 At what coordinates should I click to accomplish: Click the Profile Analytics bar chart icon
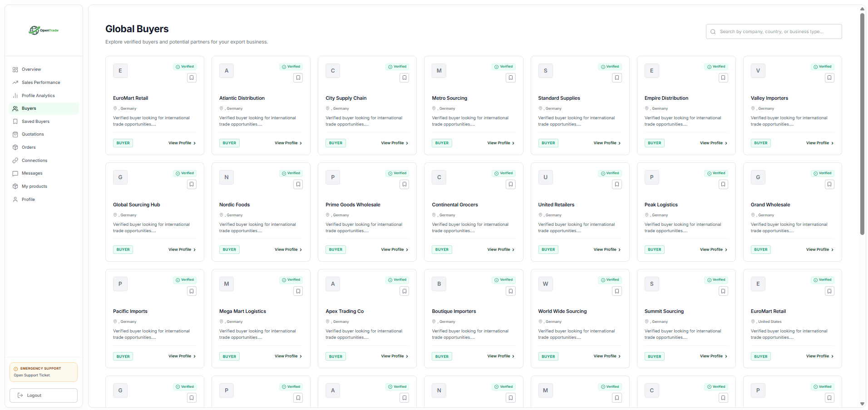click(x=15, y=96)
